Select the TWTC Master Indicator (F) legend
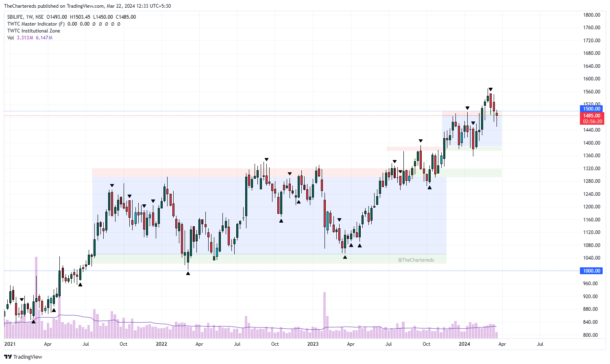610x364 pixels. click(36, 24)
